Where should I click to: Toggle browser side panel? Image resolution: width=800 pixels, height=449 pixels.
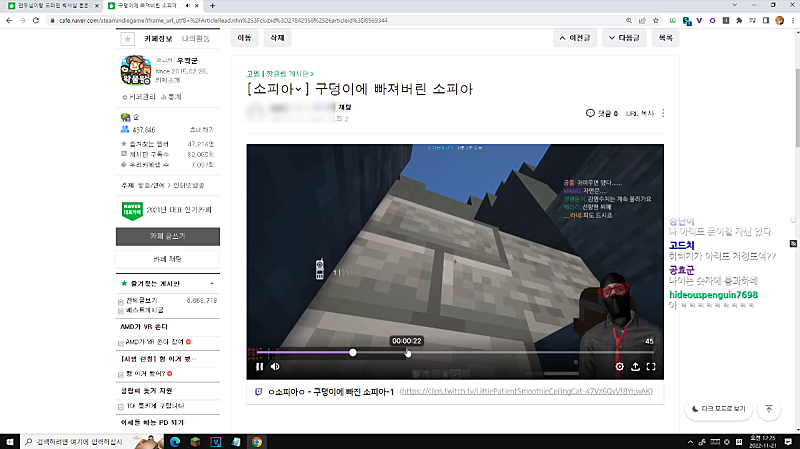click(x=766, y=20)
